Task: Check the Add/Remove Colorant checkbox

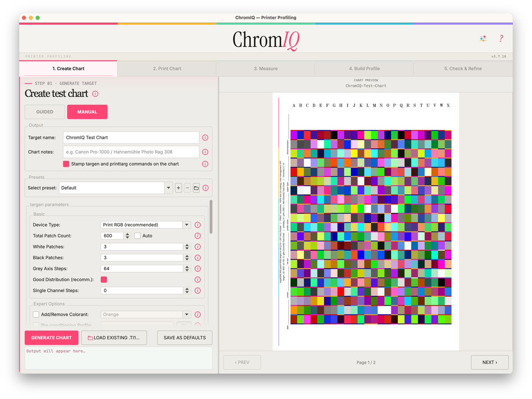Action: pos(36,314)
